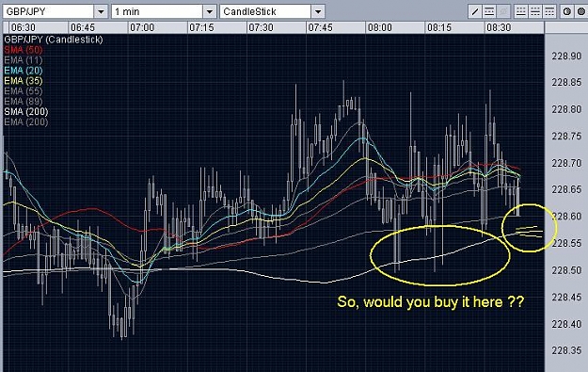Select the line tool with solid middle line
The width and height of the screenshot is (588, 372).
(535, 11)
